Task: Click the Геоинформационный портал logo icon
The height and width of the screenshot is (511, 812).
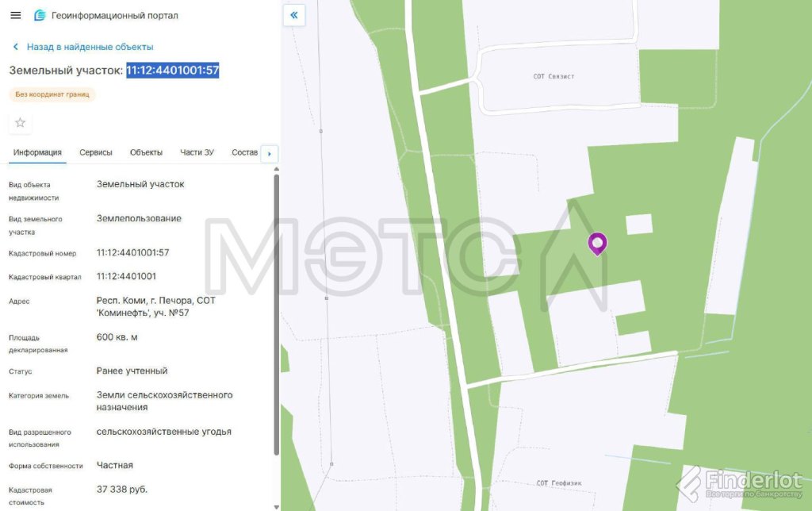Action: [40, 16]
